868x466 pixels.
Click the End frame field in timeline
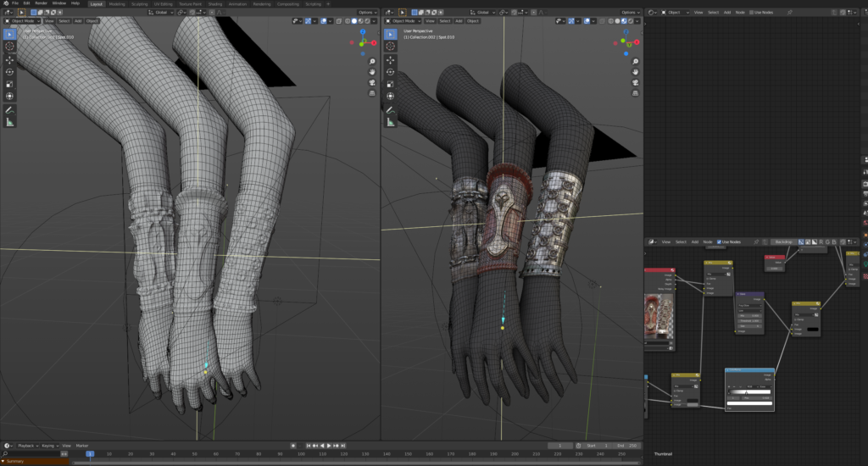(626, 445)
